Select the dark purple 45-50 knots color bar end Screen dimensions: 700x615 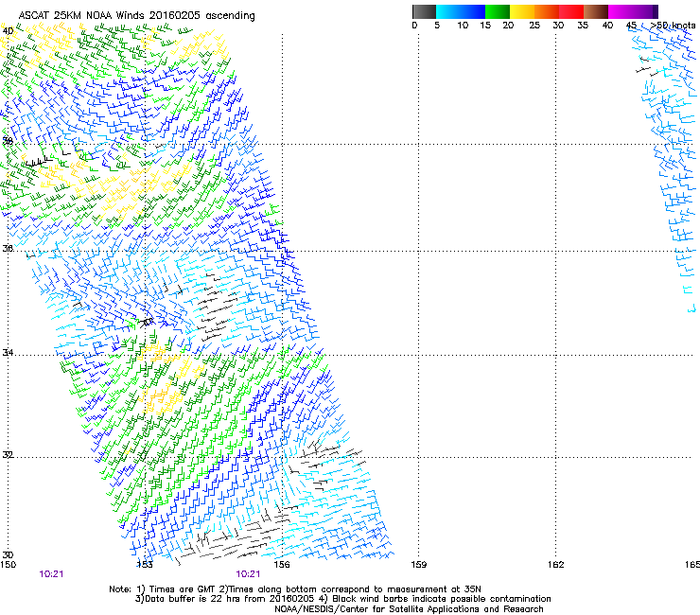[655, 11]
